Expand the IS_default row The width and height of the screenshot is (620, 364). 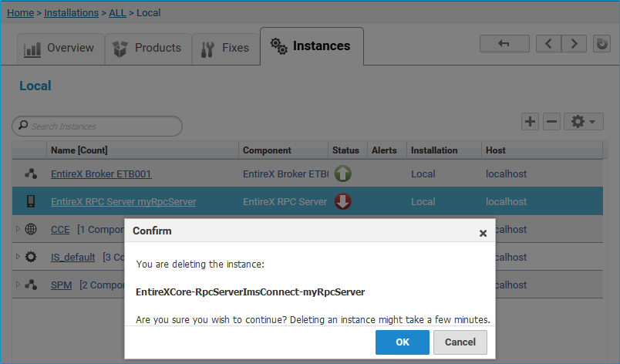point(18,257)
